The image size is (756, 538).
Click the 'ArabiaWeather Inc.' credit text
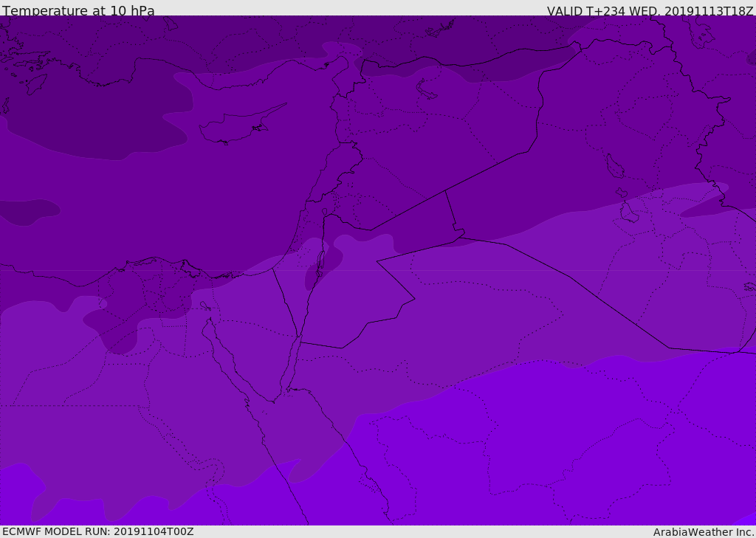click(704, 532)
